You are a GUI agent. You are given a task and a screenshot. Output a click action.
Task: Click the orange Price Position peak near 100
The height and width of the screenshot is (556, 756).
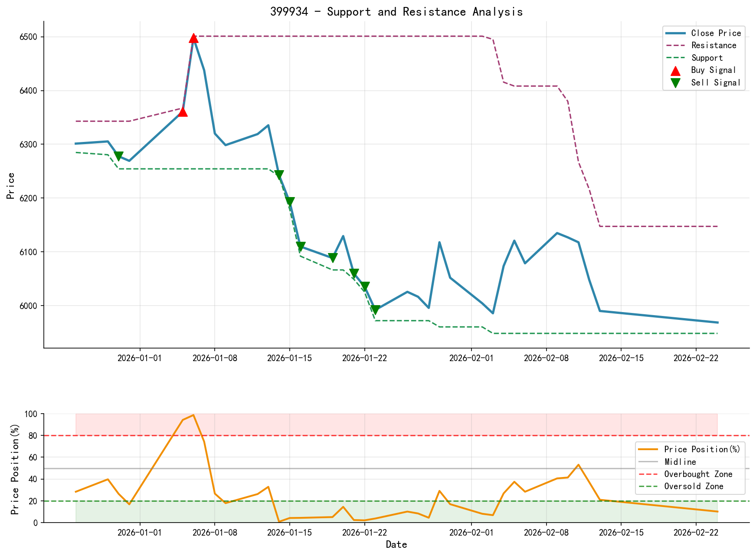tap(193, 415)
